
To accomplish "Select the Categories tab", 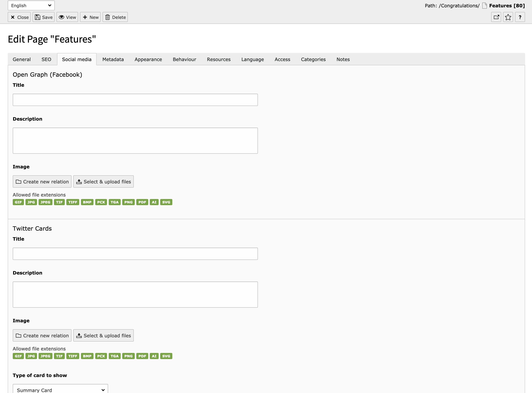I will [313, 59].
